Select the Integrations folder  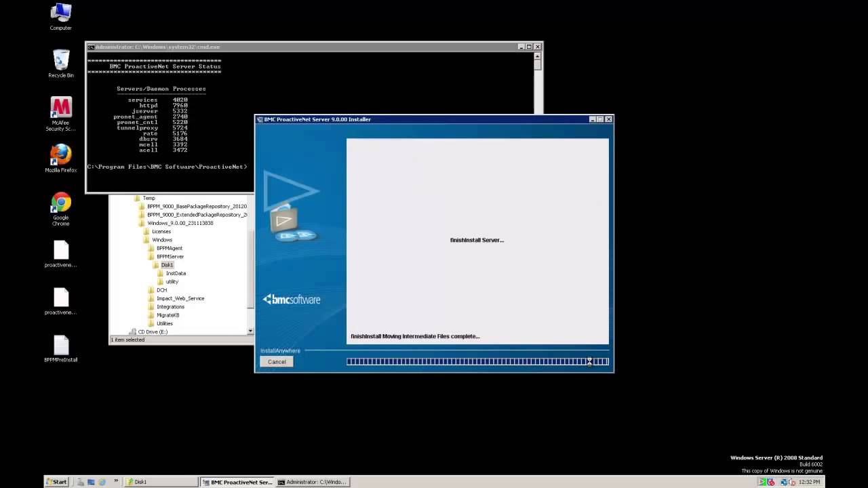[x=166, y=307]
